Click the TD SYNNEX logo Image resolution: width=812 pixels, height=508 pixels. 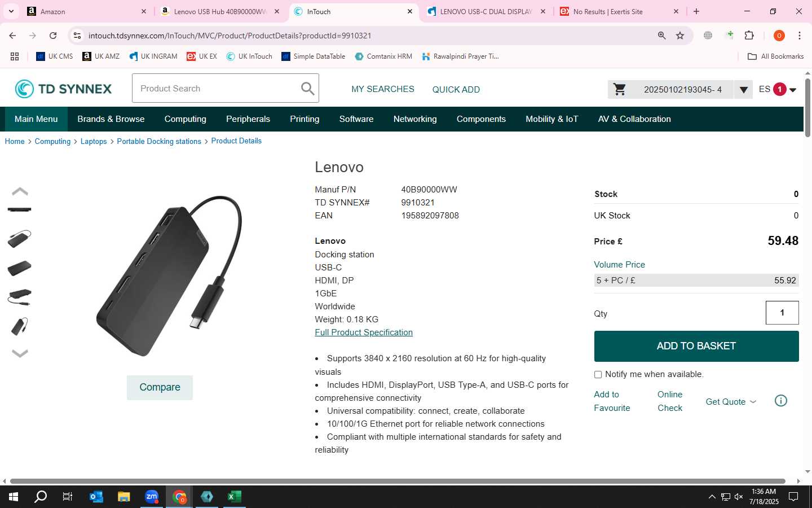(63, 89)
